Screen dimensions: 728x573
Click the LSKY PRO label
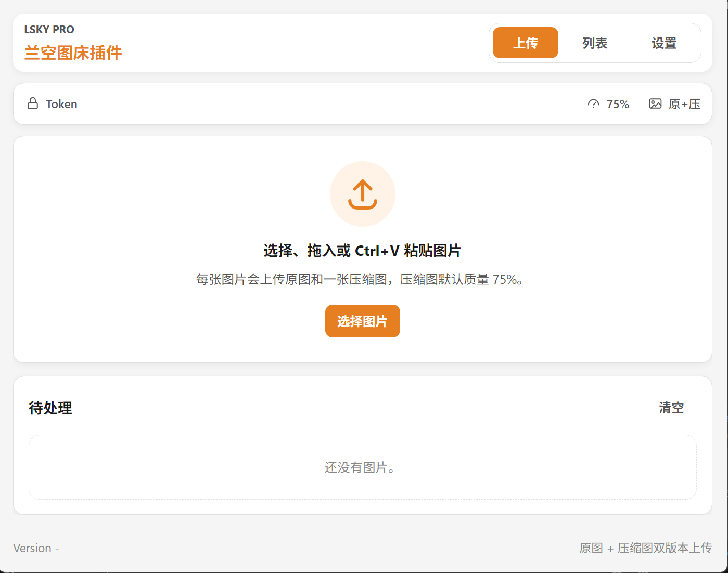point(49,30)
